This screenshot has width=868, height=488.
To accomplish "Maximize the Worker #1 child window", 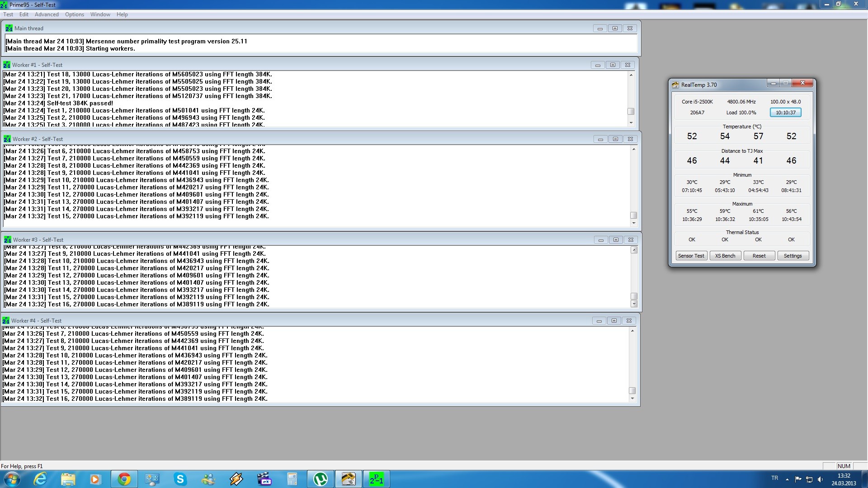I will pos(613,65).
